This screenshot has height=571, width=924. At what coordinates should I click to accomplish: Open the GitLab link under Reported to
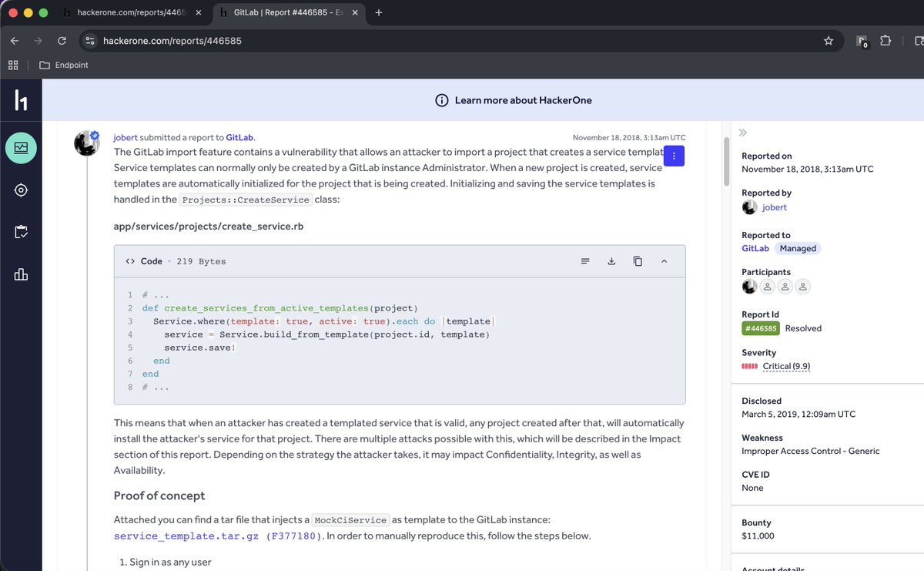click(755, 248)
